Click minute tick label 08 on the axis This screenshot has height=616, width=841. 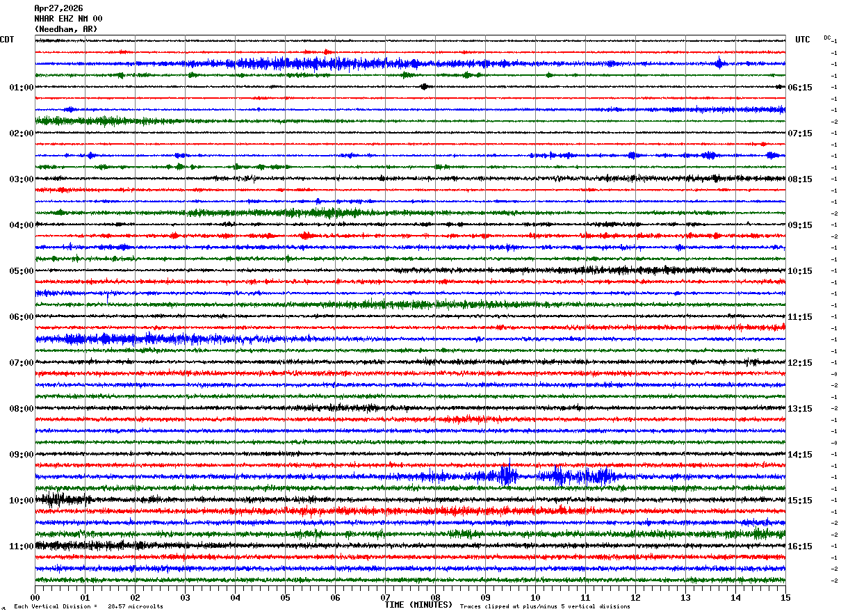(435, 597)
